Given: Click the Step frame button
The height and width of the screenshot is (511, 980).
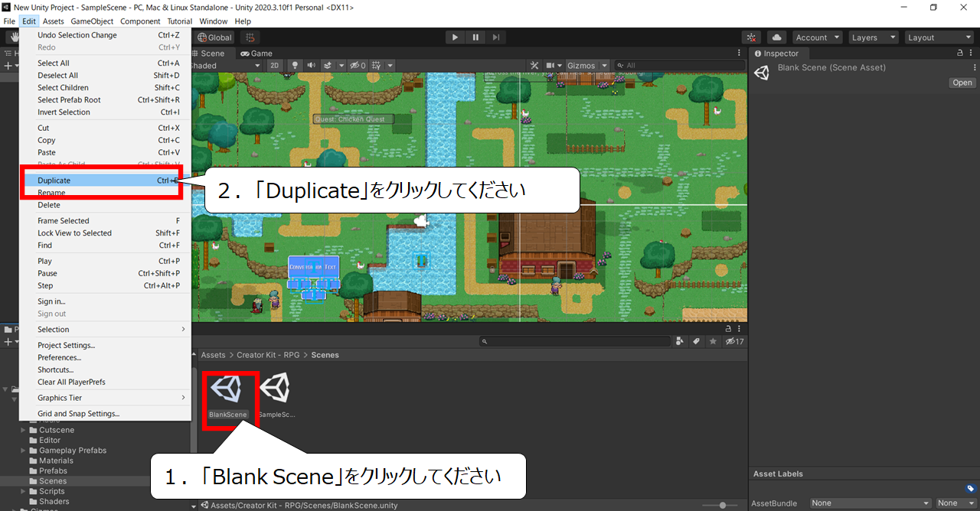Looking at the screenshot, I should pos(497,37).
